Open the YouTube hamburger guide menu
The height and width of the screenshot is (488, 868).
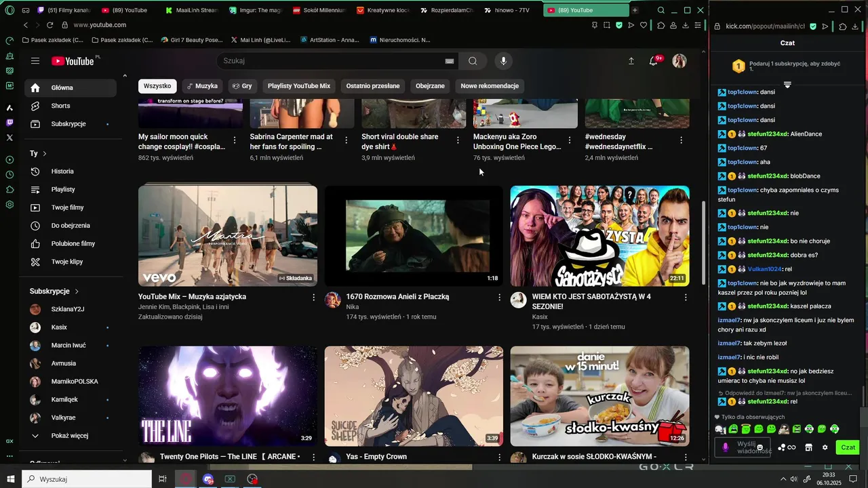(x=35, y=61)
